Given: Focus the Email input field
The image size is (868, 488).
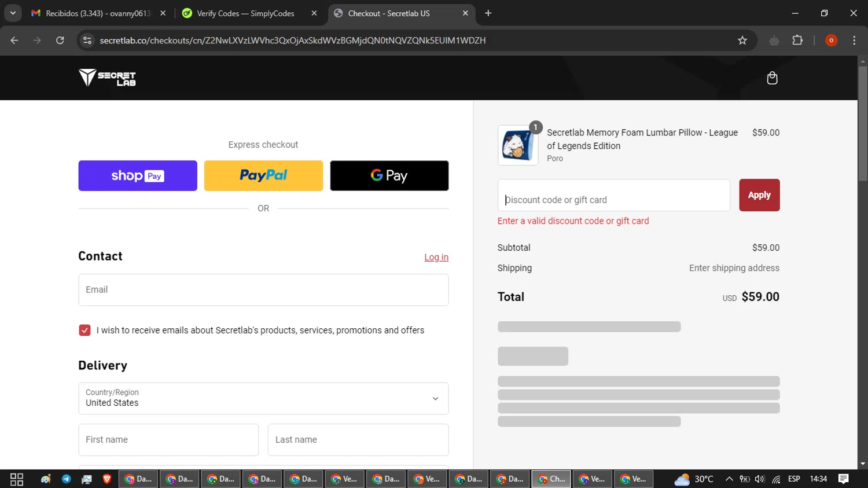Looking at the screenshot, I should coord(263,290).
